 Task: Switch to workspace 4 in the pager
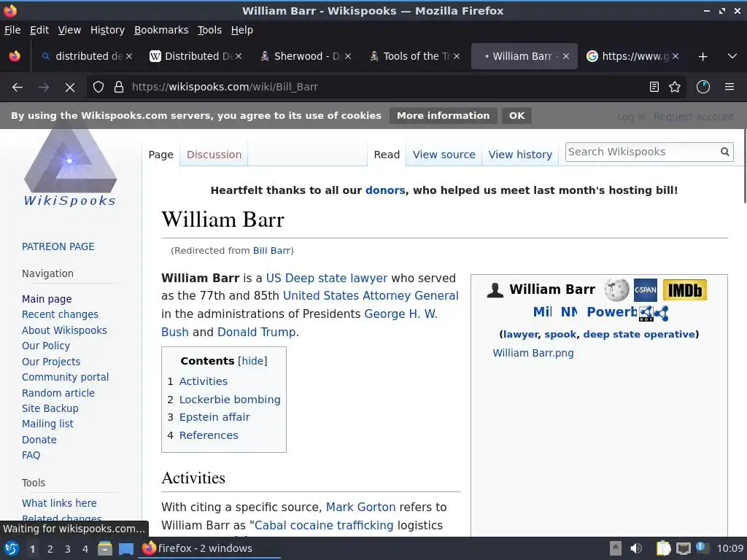(85, 549)
